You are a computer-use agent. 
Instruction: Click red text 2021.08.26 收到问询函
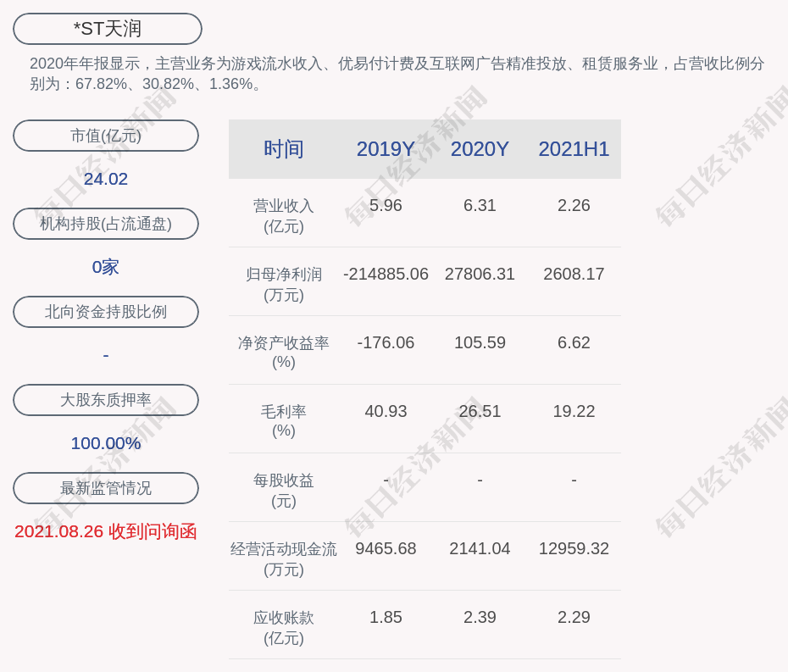click(106, 531)
